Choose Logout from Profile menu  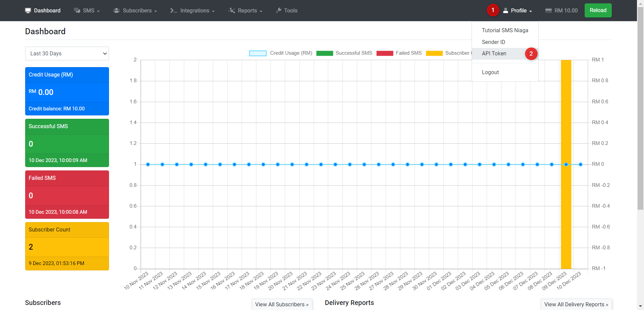pos(505,72)
